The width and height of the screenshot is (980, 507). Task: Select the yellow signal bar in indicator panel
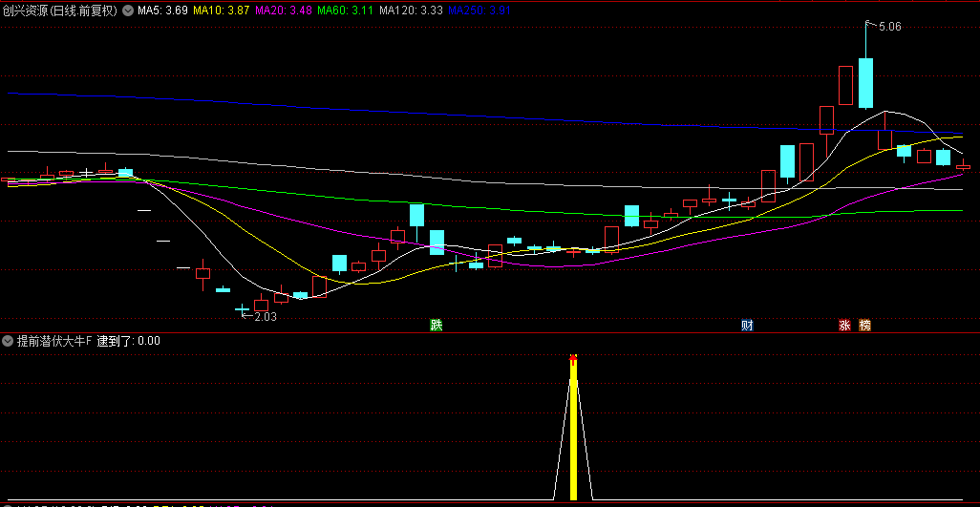(573, 431)
